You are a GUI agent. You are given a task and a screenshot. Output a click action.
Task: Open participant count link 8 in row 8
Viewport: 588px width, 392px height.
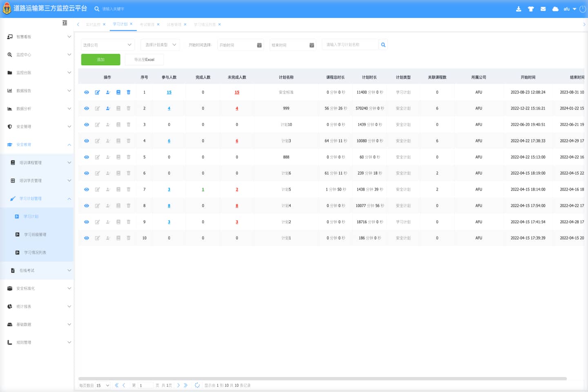pyautogui.click(x=169, y=206)
